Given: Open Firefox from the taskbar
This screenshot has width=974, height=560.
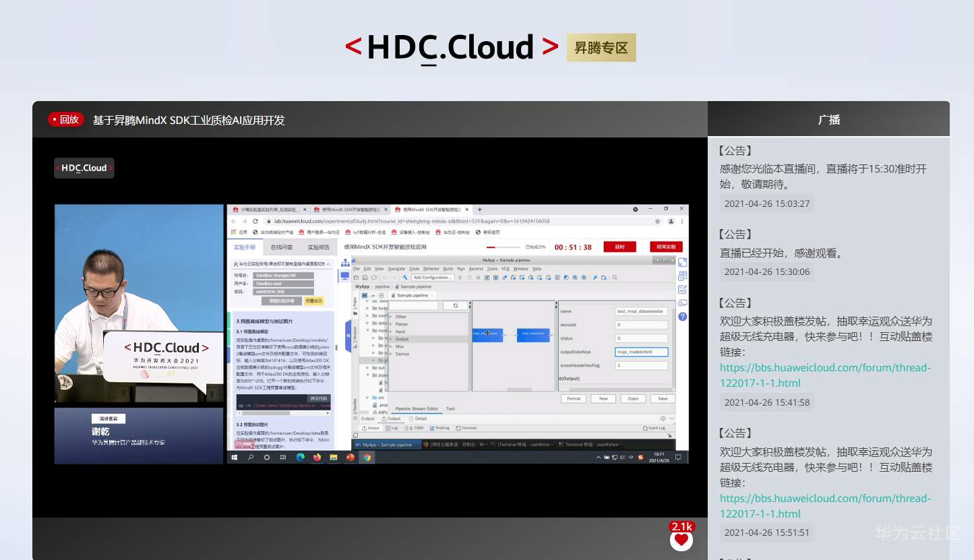Looking at the screenshot, I should click(317, 457).
